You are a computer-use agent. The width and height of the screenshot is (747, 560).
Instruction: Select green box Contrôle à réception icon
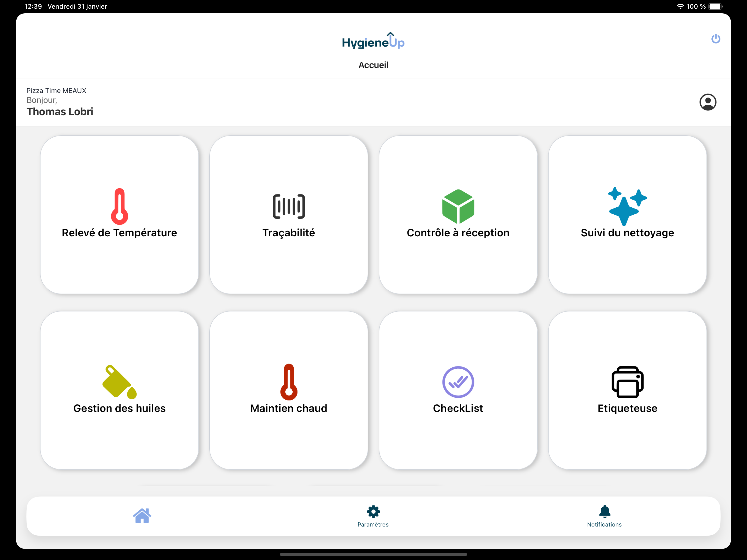[458, 206]
